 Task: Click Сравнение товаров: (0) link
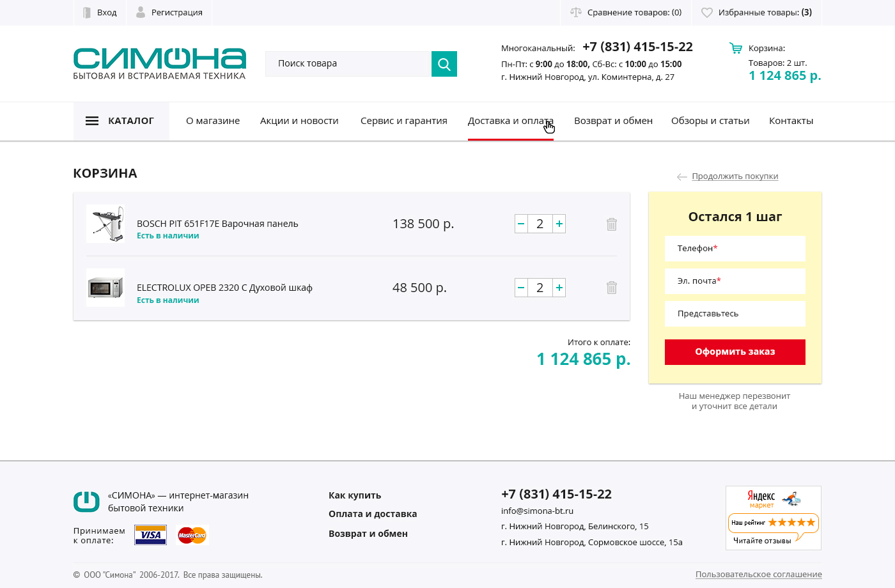pos(635,12)
